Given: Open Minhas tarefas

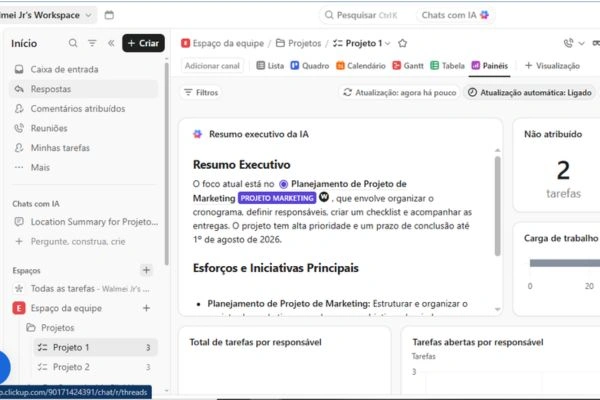Looking at the screenshot, I should pyautogui.click(x=83, y=148).
